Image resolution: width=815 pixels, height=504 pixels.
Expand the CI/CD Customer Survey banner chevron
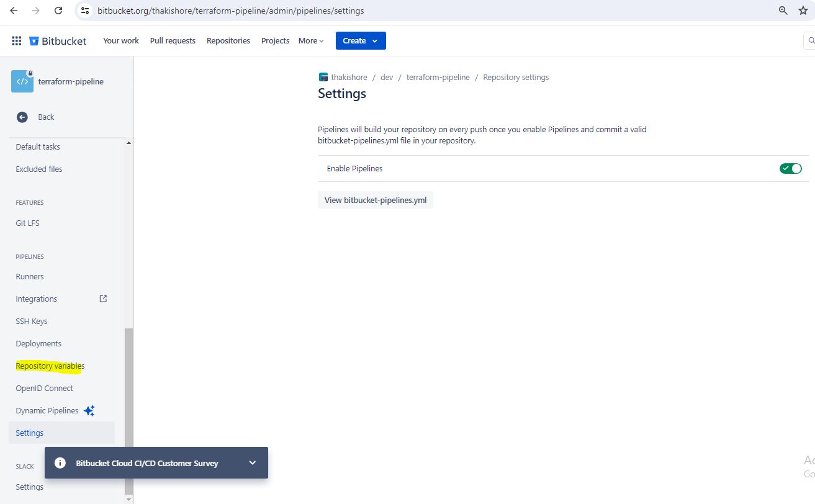tap(252, 463)
